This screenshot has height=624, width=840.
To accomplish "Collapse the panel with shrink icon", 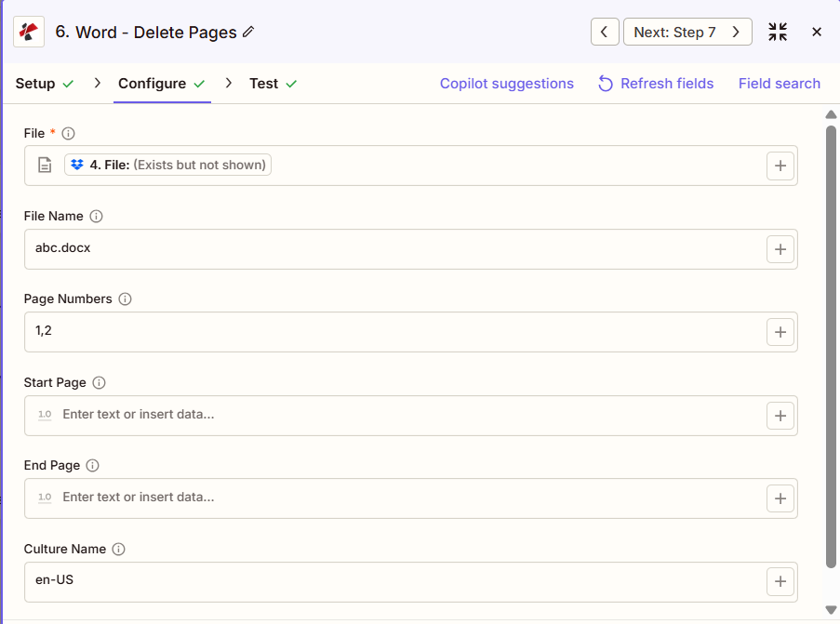I will [778, 33].
